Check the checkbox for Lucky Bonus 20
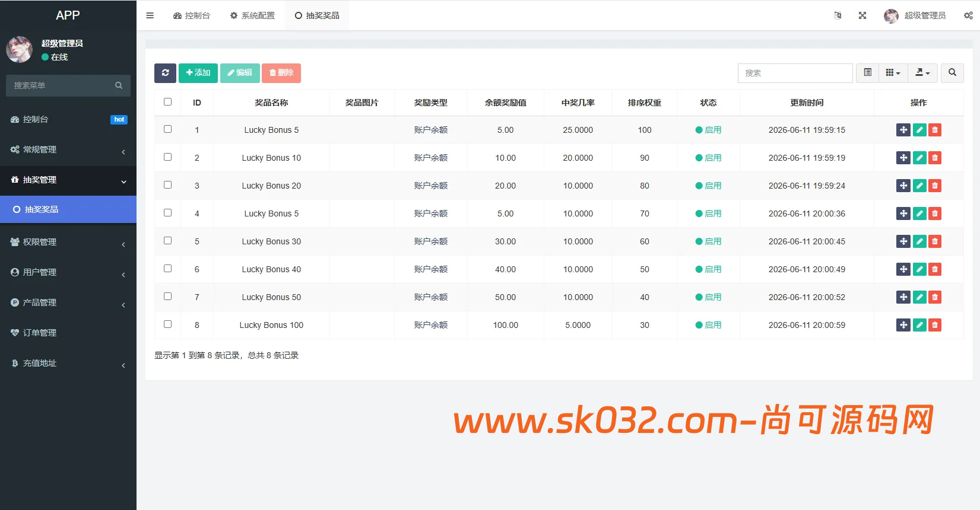This screenshot has height=510, width=980. pos(168,185)
